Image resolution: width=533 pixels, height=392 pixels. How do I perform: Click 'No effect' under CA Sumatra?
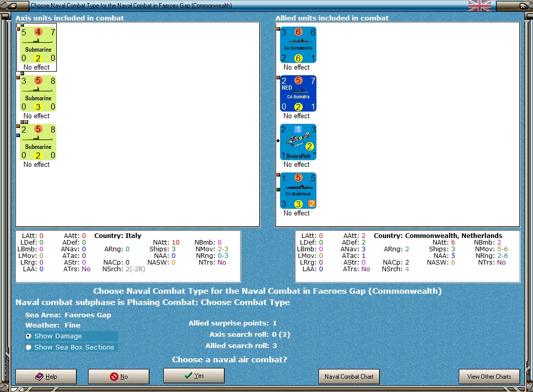click(296, 116)
